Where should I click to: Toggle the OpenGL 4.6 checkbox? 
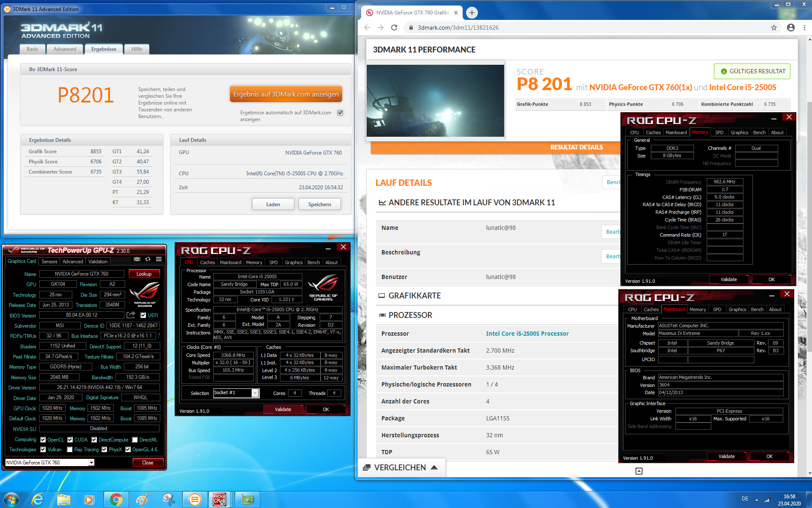click(x=128, y=450)
